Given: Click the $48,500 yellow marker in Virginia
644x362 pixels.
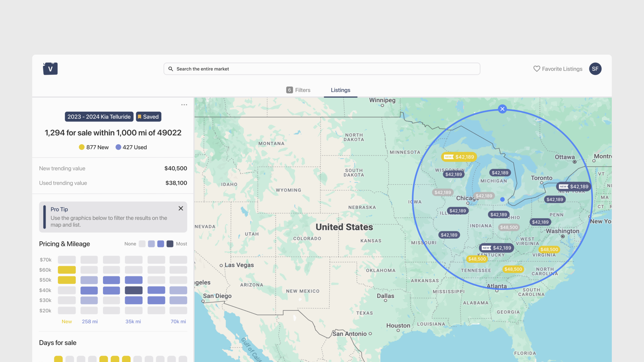Looking at the screenshot, I should tap(549, 249).
